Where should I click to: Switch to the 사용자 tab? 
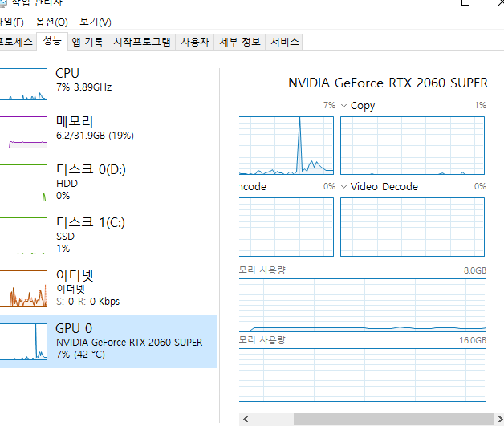tap(195, 42)
